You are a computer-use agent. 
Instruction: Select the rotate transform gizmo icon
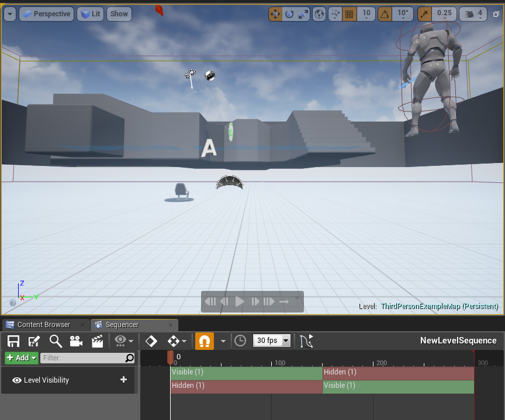[x=289, y=13]
